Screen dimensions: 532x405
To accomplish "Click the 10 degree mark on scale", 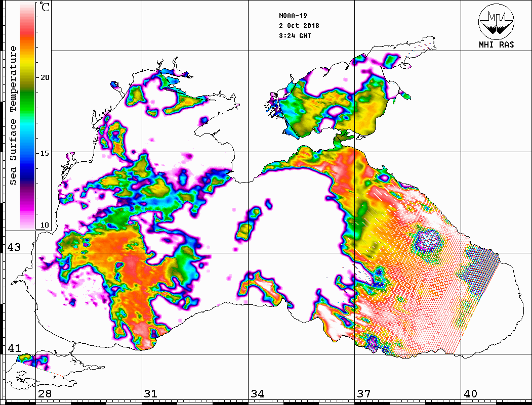I will 45,225.
